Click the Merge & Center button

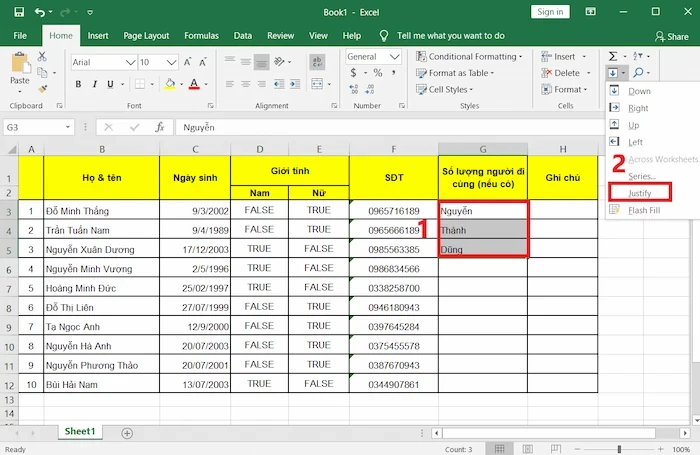(317, 84)
